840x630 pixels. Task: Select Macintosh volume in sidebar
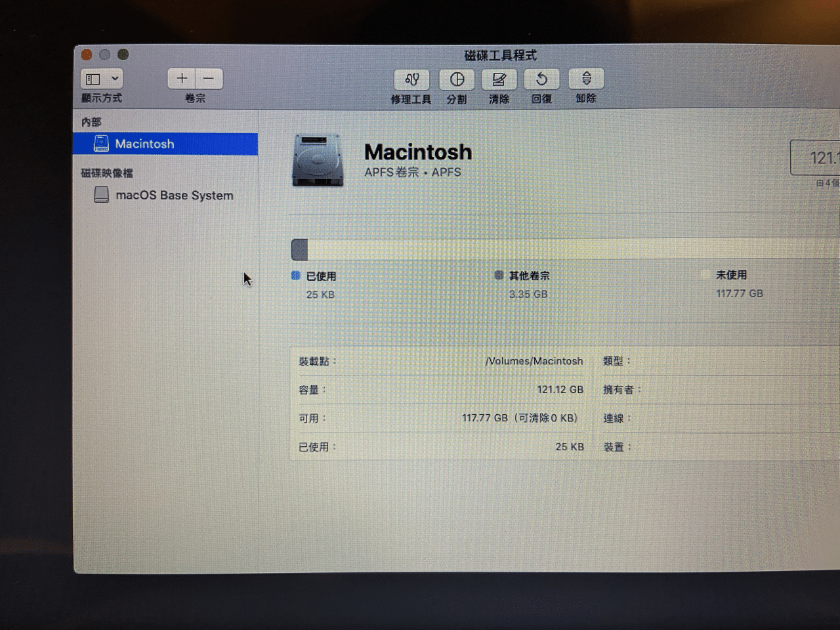[165, 144]
